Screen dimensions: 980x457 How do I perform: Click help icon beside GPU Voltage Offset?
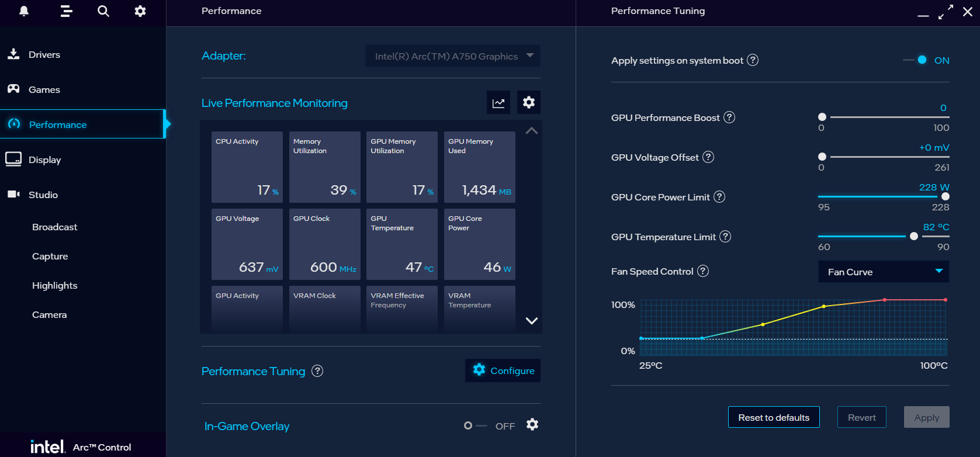[708, 157]
